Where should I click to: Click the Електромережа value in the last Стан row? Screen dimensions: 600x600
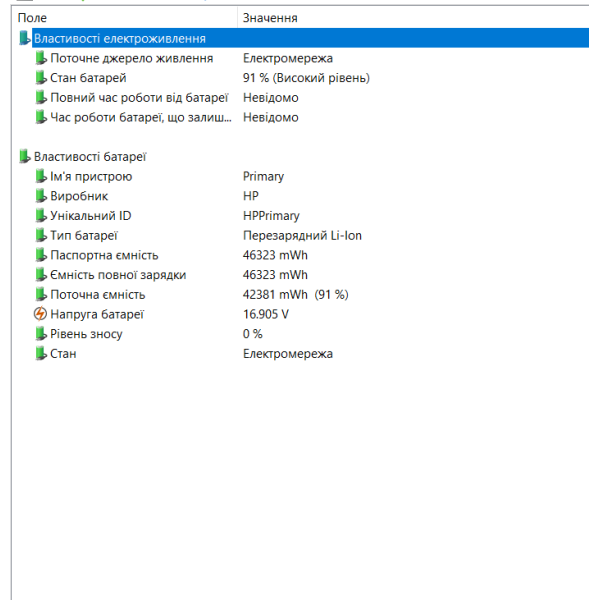[288, 354]
